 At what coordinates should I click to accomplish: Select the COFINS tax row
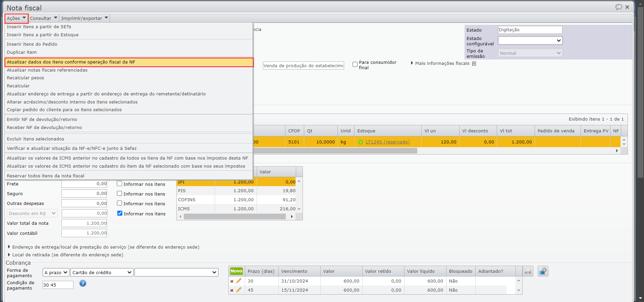(x=236, y=200)
